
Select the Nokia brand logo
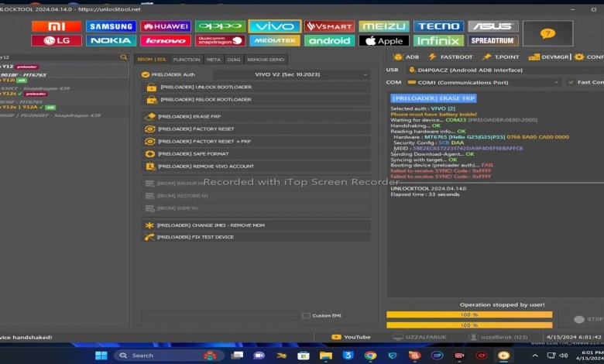point(111,40)
